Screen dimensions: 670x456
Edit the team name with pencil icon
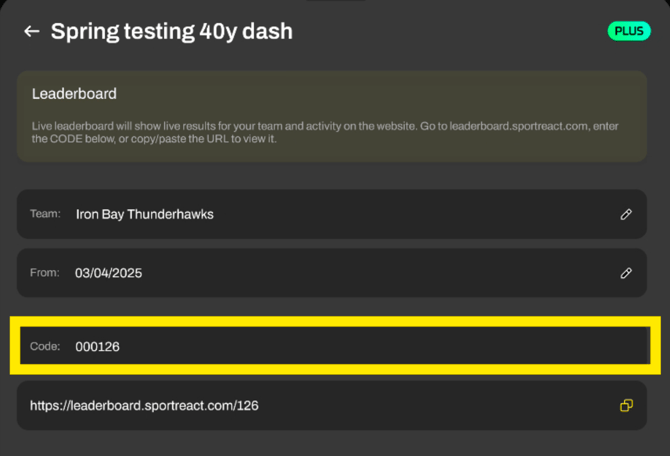(626, 214)
